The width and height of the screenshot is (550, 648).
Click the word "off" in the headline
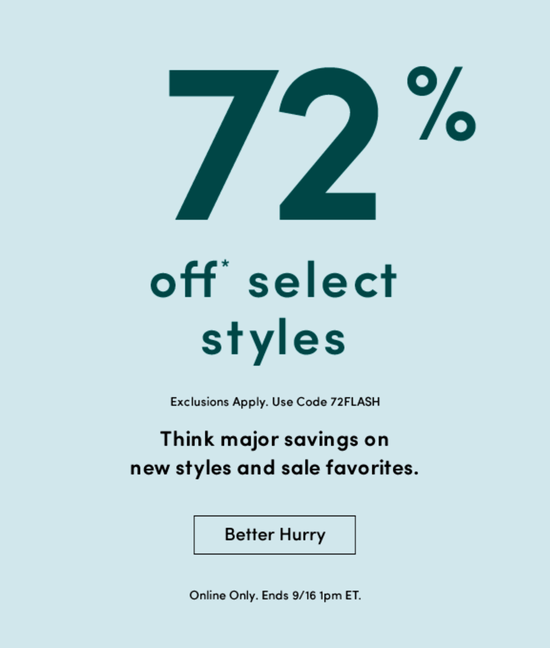[184, 279]
